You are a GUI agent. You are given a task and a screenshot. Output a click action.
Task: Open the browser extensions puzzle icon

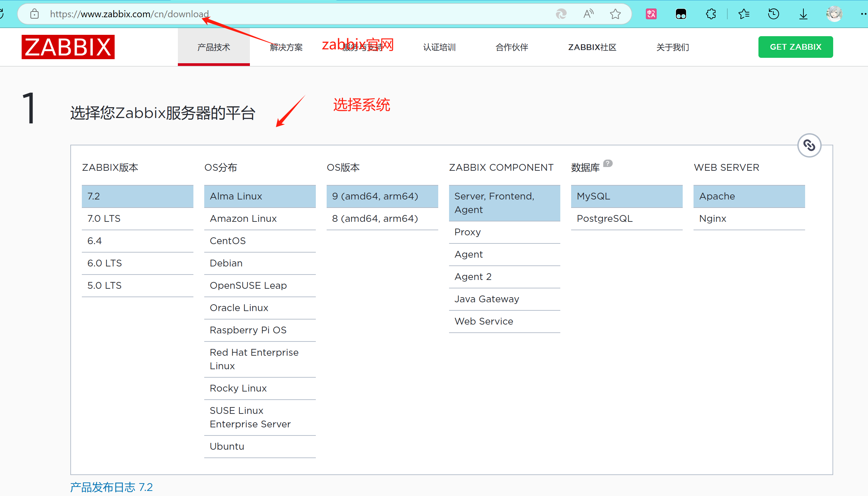coord(711,14)
